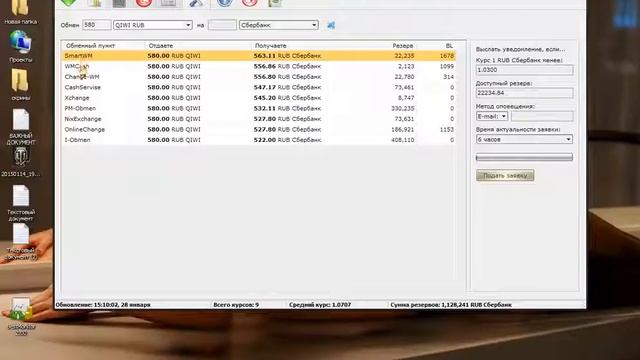The image size is (640, 360).
Task: Click the '522.00 RUB Сбербанк' cell
Action: (287, 140)
